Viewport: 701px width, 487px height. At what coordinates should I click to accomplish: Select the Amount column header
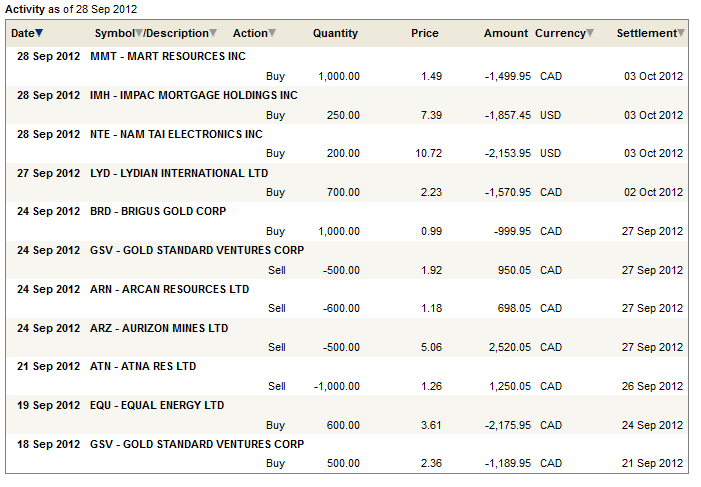coord(505,33)
